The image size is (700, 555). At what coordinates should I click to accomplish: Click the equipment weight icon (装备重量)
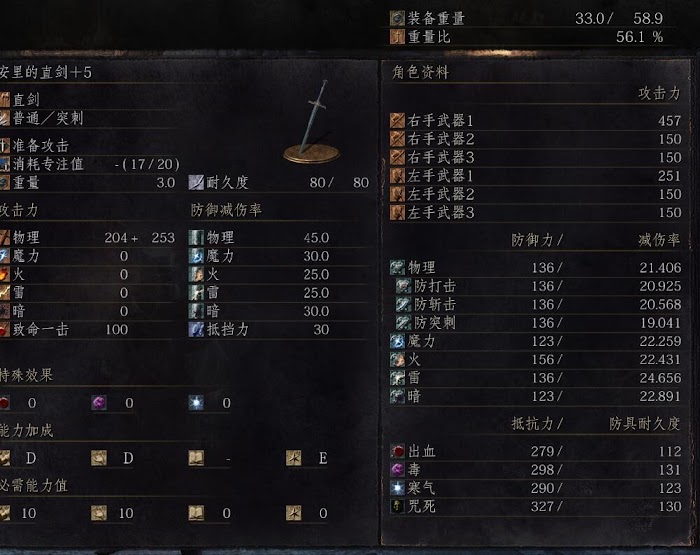397,18
